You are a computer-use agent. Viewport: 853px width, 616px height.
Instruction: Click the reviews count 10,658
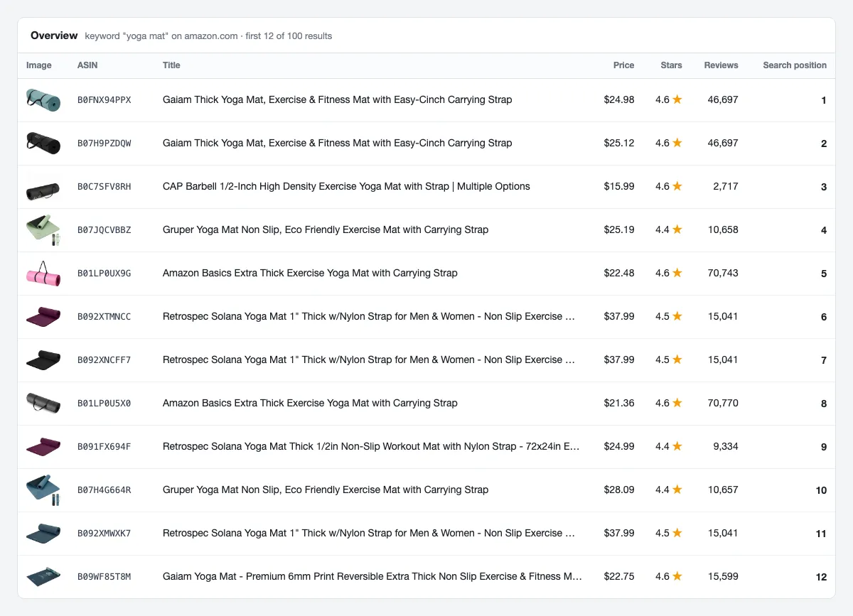coord(723,229)
